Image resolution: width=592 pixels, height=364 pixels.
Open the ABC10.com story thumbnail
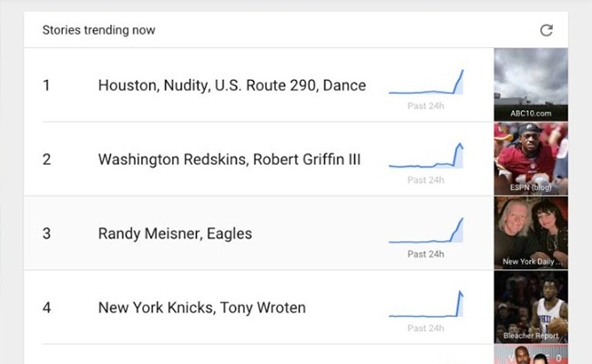(x=530, y=85)
